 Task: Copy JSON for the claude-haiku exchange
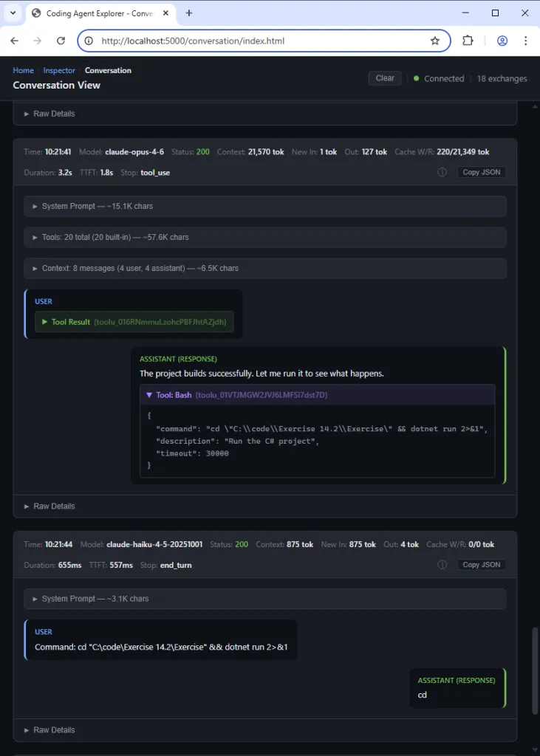click(481, 565)
